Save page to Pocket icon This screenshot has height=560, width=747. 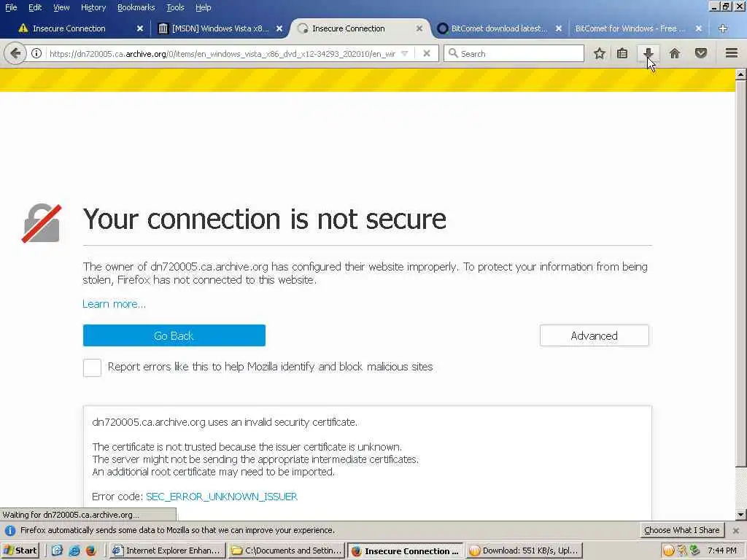click(701, 53)
